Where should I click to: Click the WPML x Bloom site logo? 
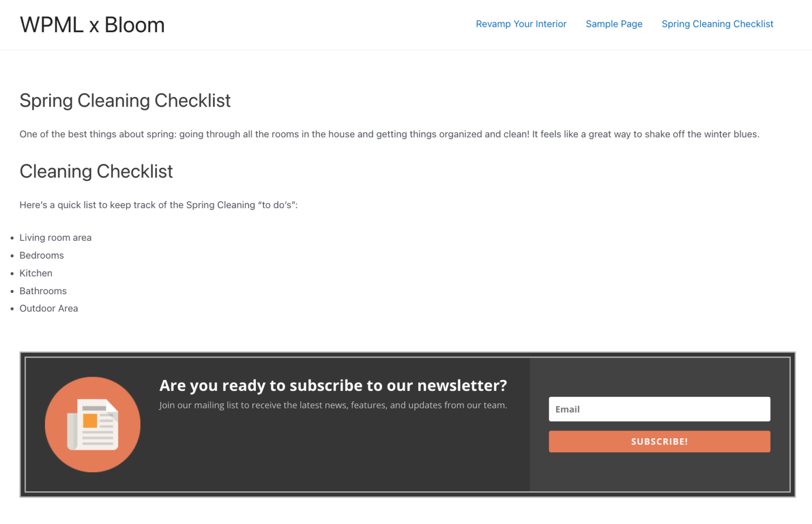click(x=92, y=24)
